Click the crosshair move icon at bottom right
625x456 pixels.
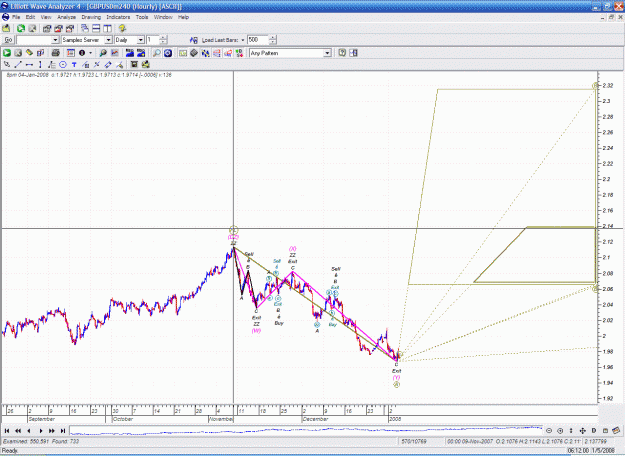pos(582,430)
